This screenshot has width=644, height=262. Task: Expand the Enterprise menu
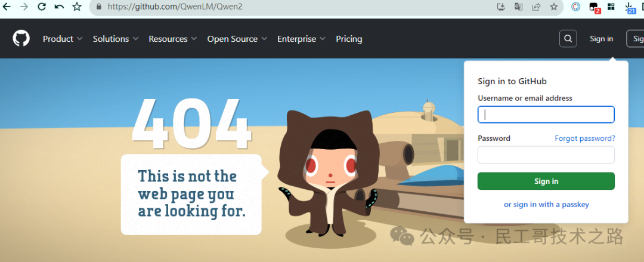301,39
